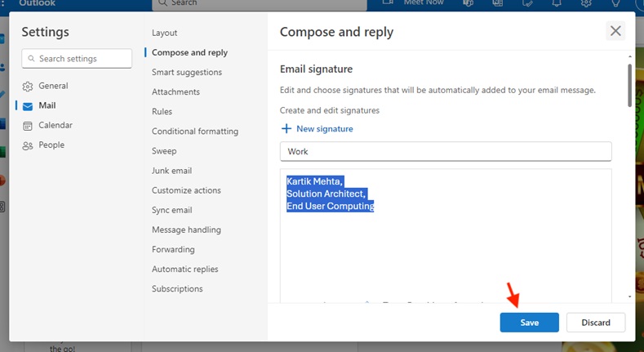Open Junk email settings
This screenshot has width=644, height=352.
click(x=171, y=171)
